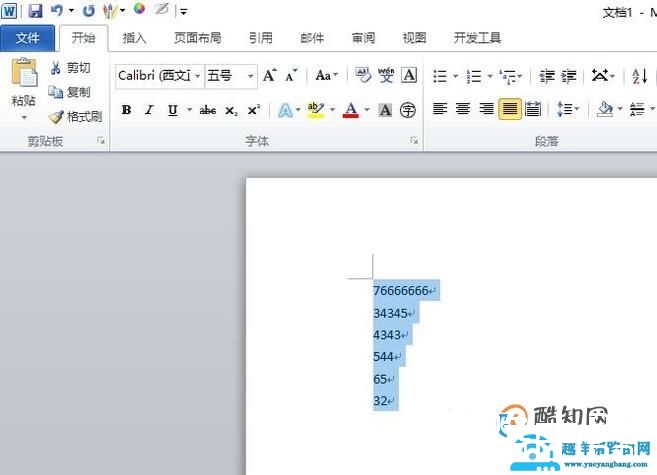Switch to the Review (审阅) tab

pos(363,38)
